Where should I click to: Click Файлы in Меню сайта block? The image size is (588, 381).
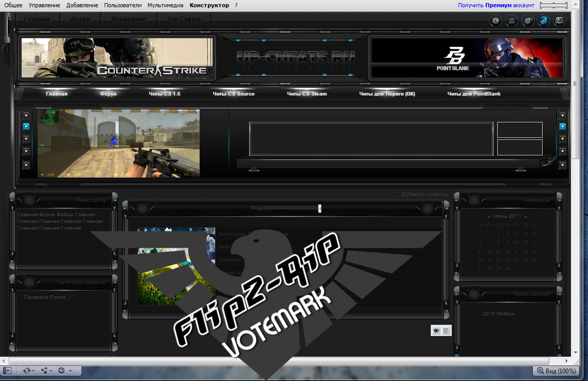(65, 215)
